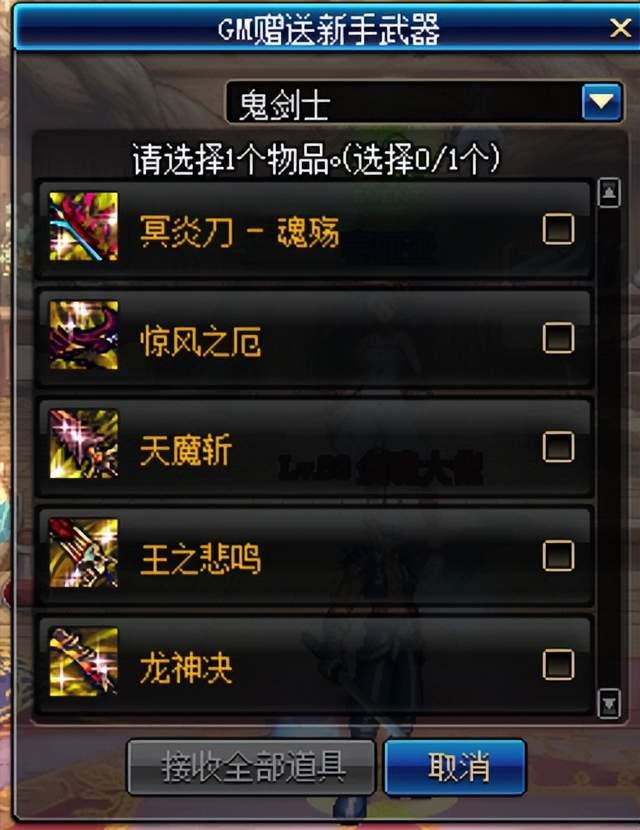Click the weapon list scrollbar track

[609, 448]
